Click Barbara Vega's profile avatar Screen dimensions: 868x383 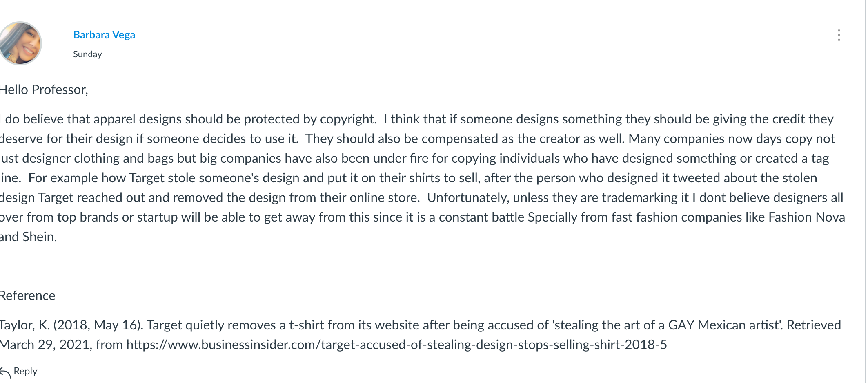[x=20, y=43]
